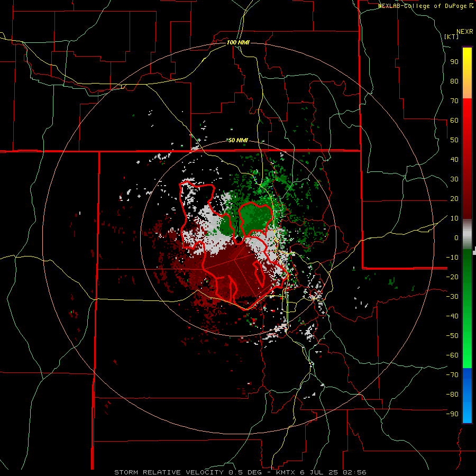Image resolution: width=476 pixels, height=476 pixels.
Task: Click the -30 value on velocity scale
Action: [x=452, y=297]
